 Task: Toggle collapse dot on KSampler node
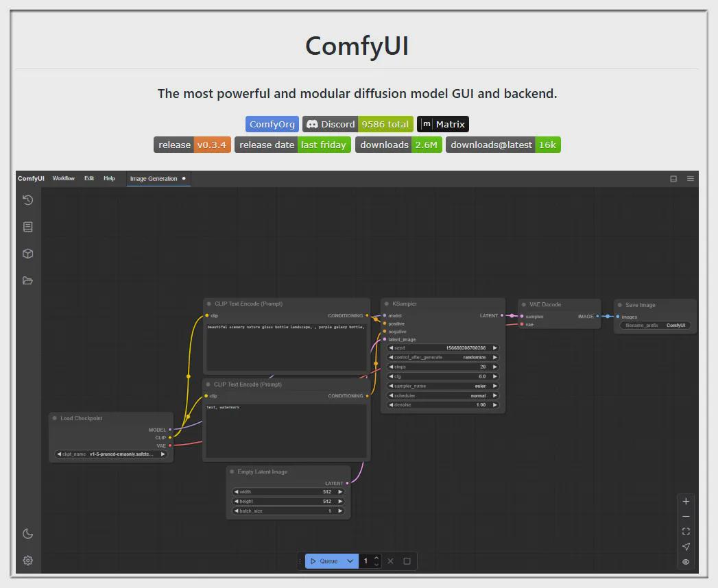click(387, 304)
